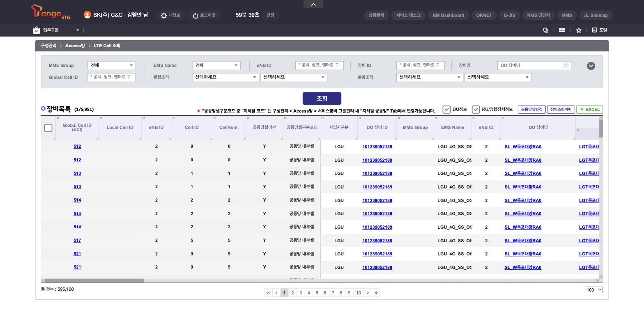
Task: Click the orange user avatar icon
Action: tap(87, 15)
